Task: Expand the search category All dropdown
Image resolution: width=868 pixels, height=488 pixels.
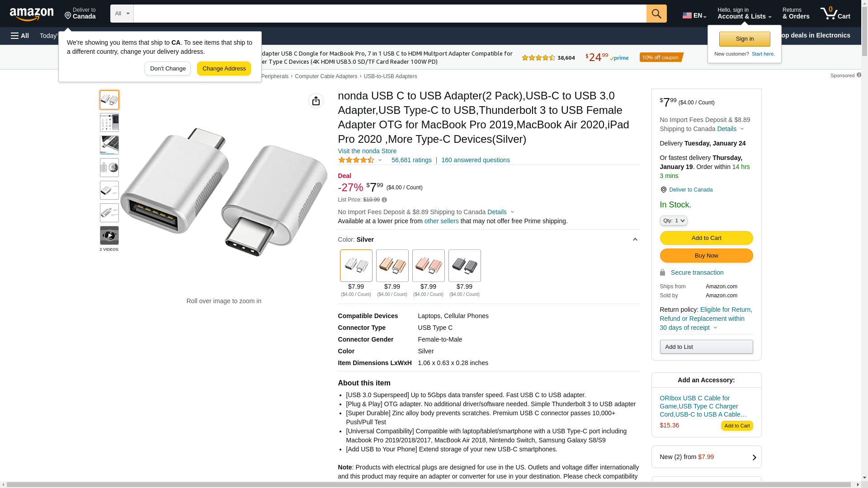Action: 122,14
